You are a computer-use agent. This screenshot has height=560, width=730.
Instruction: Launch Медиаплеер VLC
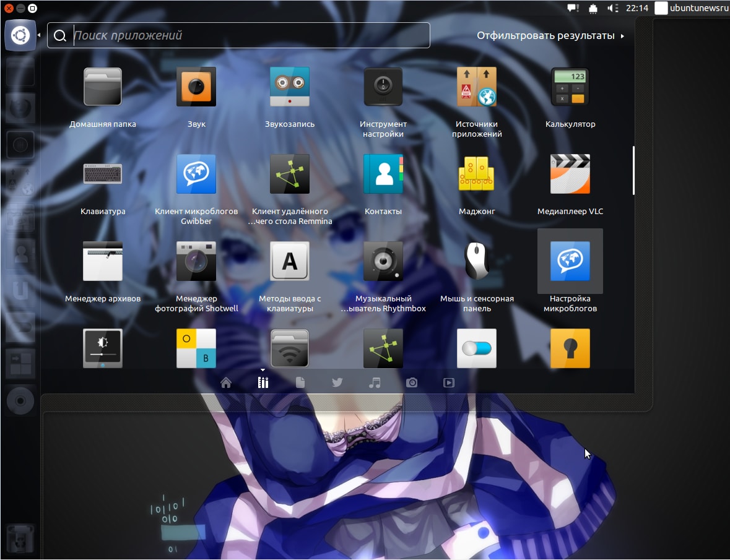click(570, 174)
